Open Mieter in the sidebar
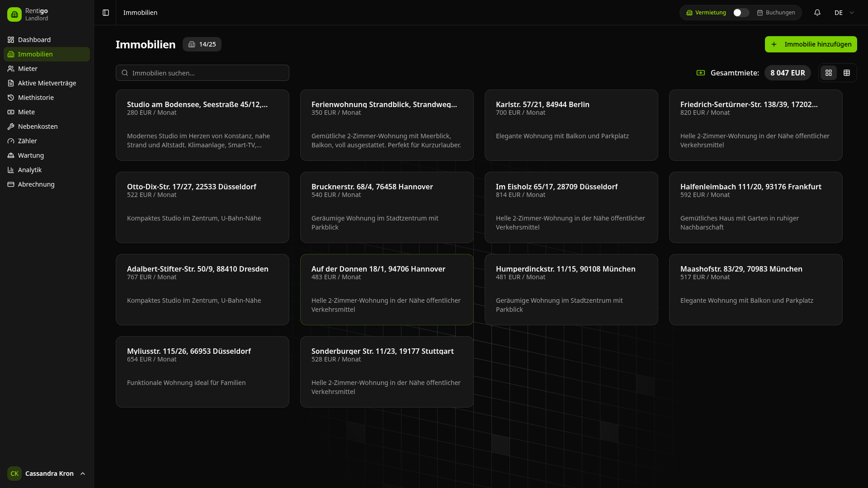Viewport: 868px width, 488px height. [28, 69]
